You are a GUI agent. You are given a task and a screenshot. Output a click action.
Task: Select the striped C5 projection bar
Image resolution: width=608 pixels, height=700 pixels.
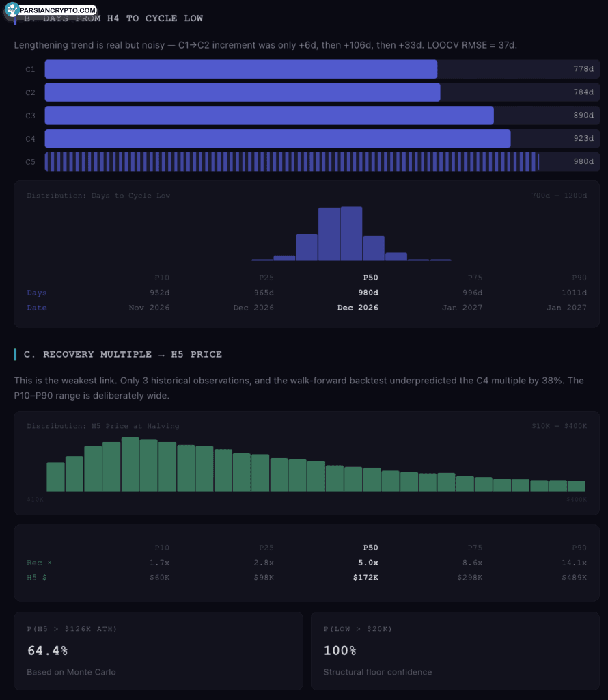(292, 162)
